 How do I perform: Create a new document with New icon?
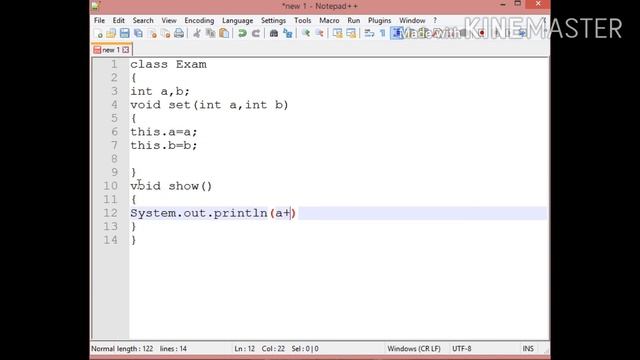(98, 33)
